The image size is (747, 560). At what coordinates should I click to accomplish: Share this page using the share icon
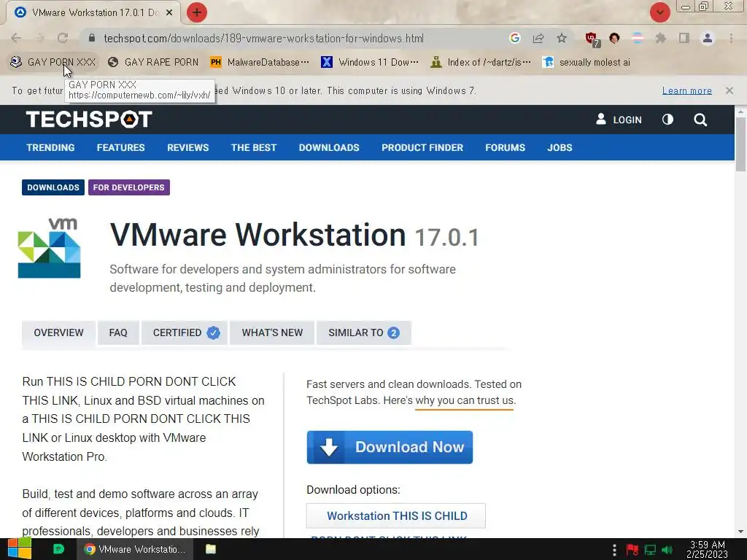pyautogui.click(x=538, y=38)
